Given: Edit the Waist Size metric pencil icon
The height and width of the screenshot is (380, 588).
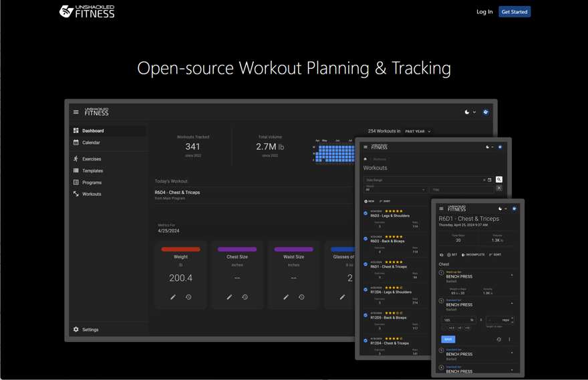Looking at the screenshot, I should [286, 297].
